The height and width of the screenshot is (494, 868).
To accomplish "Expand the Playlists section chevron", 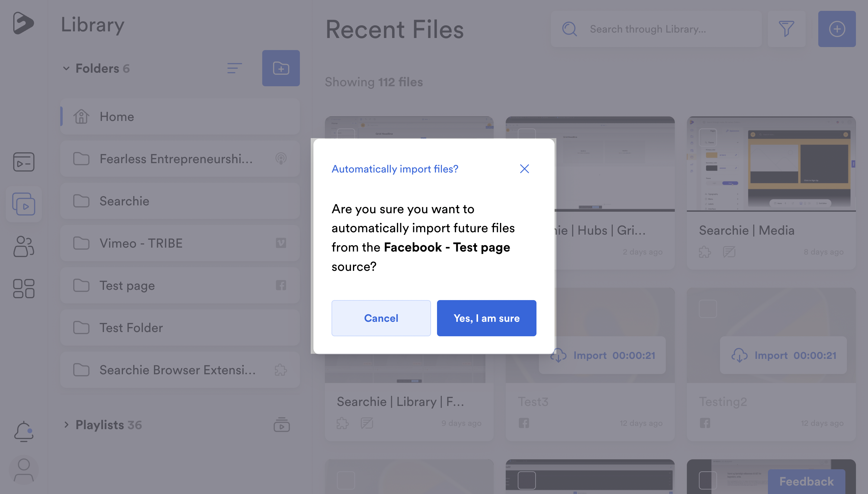I will click(66, 425).
